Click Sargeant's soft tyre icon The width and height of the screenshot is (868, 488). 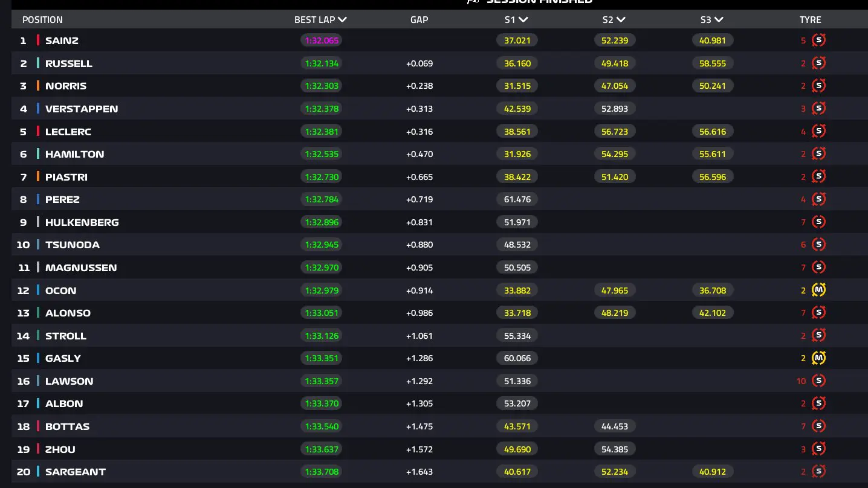point(818,471)
